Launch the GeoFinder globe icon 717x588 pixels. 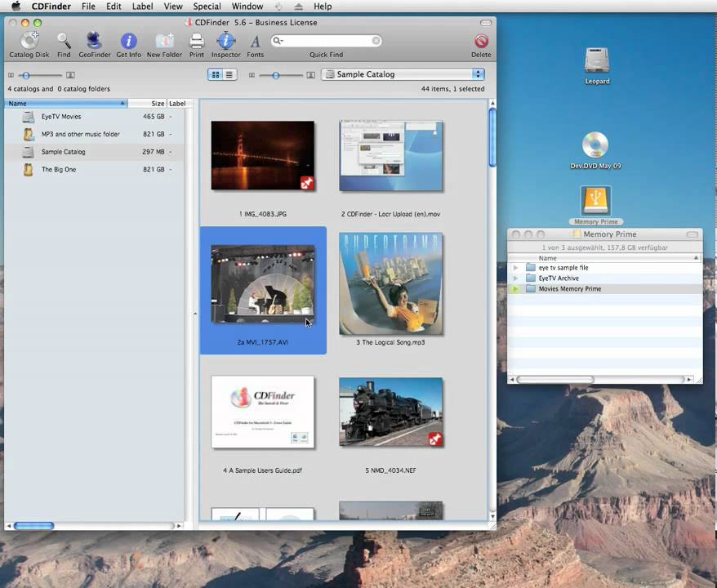point(94,41)
